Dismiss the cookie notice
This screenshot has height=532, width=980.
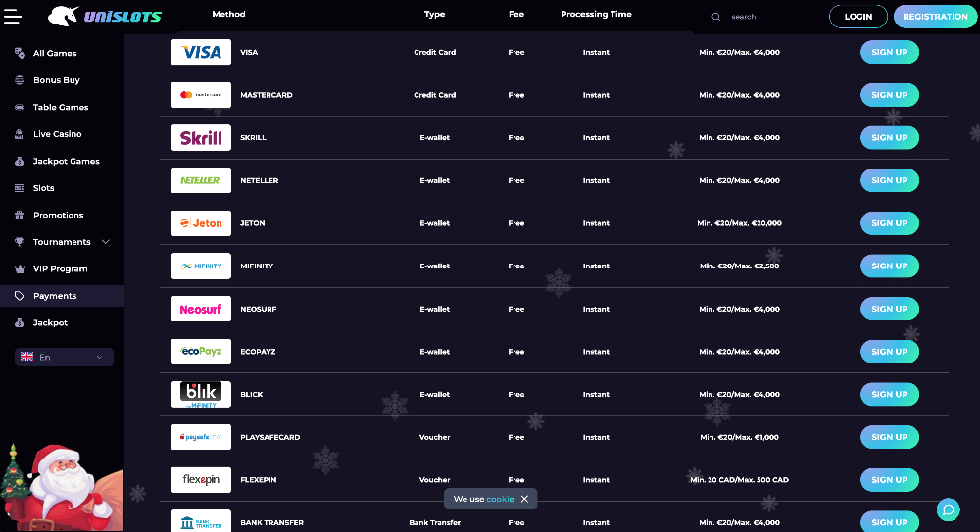524,499
